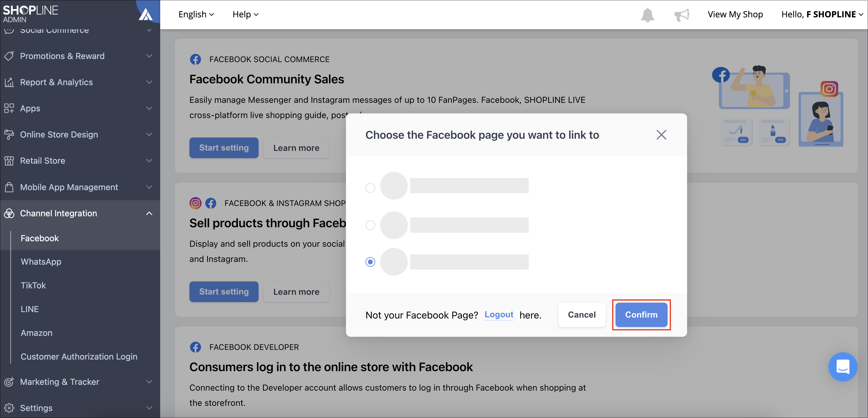Screen dimensions: 868x418
Task: Expand the Retail Store chevron
Action: tap(149, 161)
